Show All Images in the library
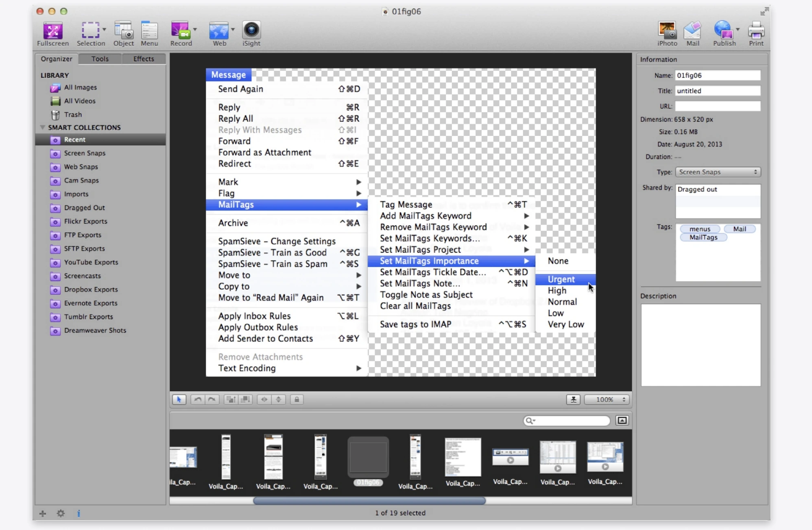Image resolution: width=812 pixels, height=530 pixels. (x=80, y=88)
